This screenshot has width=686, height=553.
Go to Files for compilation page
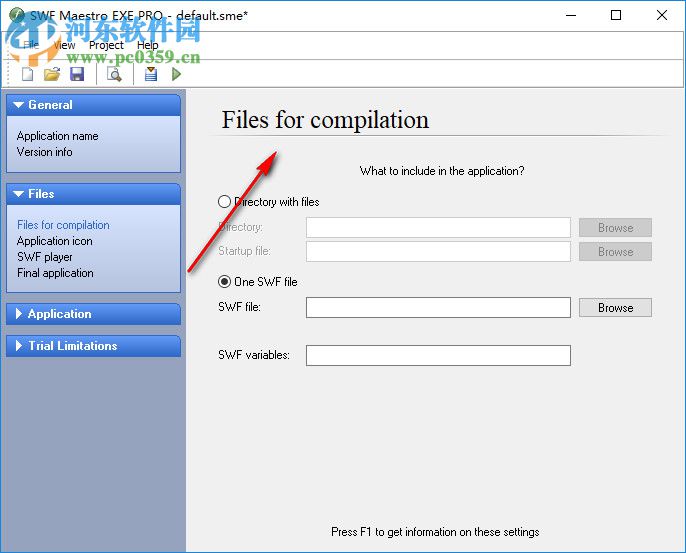63,225
